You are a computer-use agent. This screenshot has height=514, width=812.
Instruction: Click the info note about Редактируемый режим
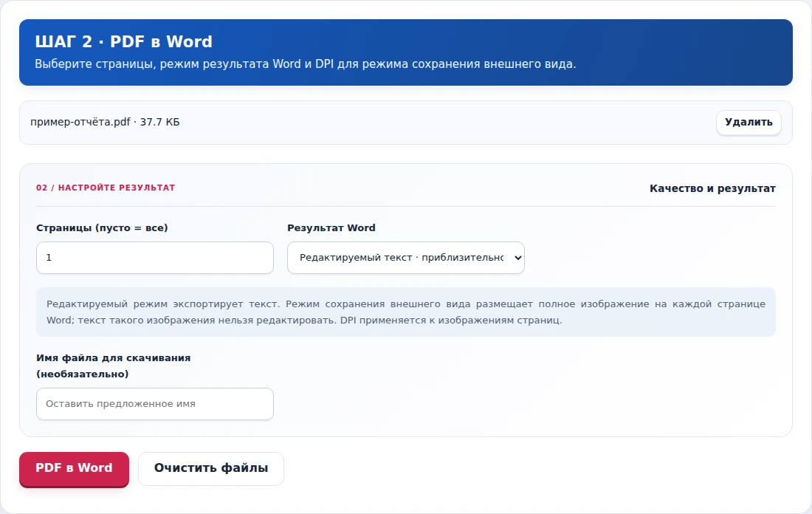pos(406,312)
